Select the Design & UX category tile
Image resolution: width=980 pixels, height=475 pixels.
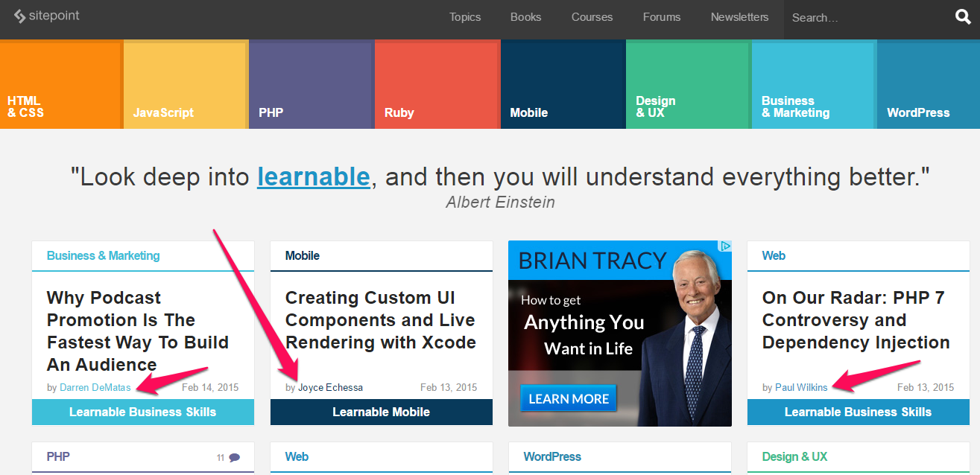pyautogui.click(x=689, y=85)
